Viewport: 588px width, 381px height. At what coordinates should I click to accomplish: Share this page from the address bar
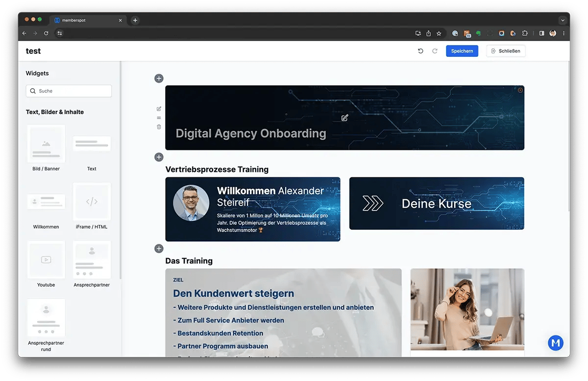pyautogui.click(x=428, y=33)
